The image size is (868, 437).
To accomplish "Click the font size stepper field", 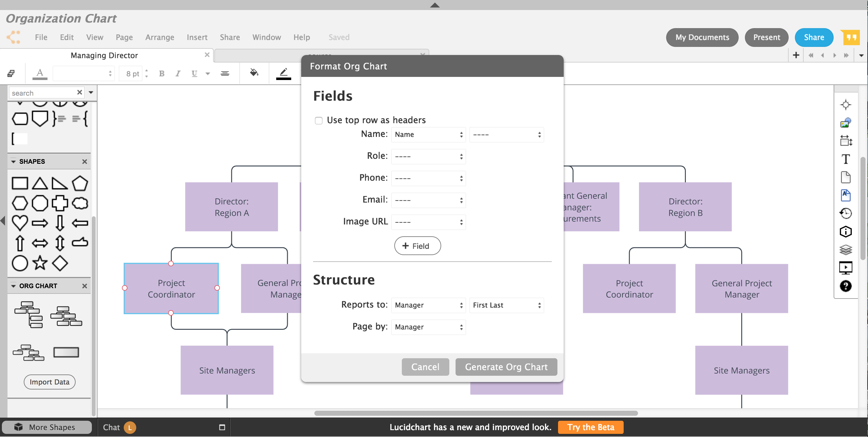I will click(x=134, y=73).
